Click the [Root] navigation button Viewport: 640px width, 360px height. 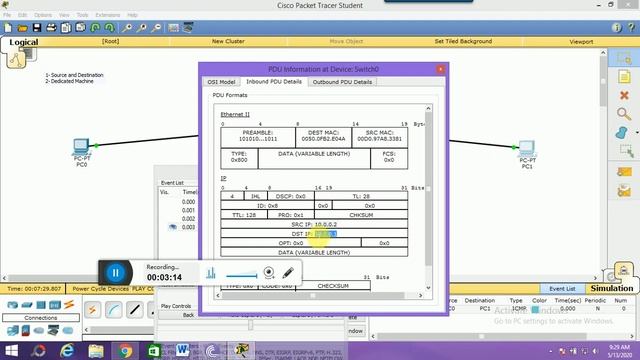click(x=110, y=41)
